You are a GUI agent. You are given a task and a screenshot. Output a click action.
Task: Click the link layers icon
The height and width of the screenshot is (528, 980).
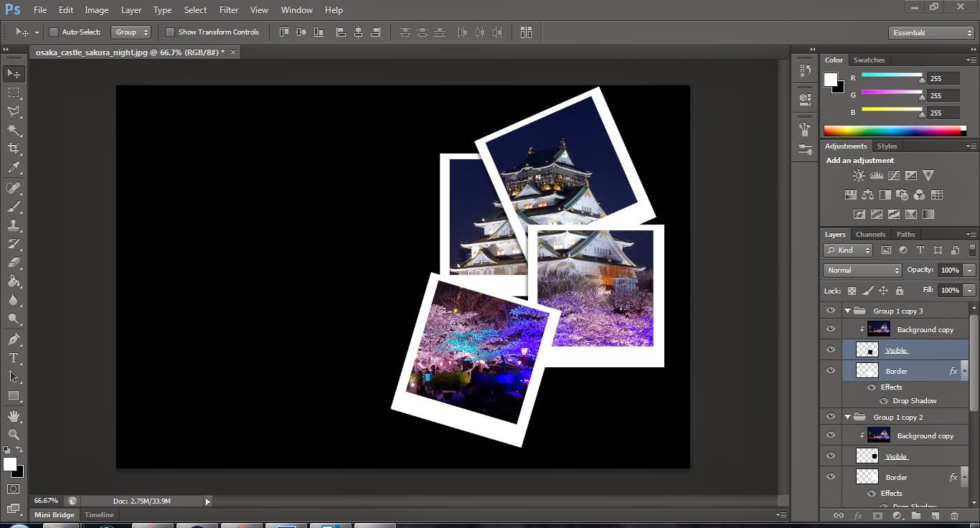pyautogui.click(x=838, y=515)
